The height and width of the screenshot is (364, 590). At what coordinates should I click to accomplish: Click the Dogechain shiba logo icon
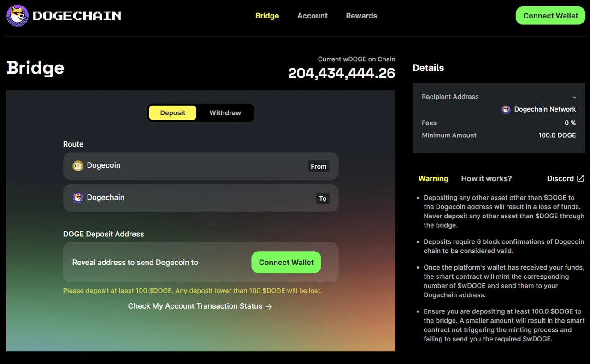click(x=18, y=16)
